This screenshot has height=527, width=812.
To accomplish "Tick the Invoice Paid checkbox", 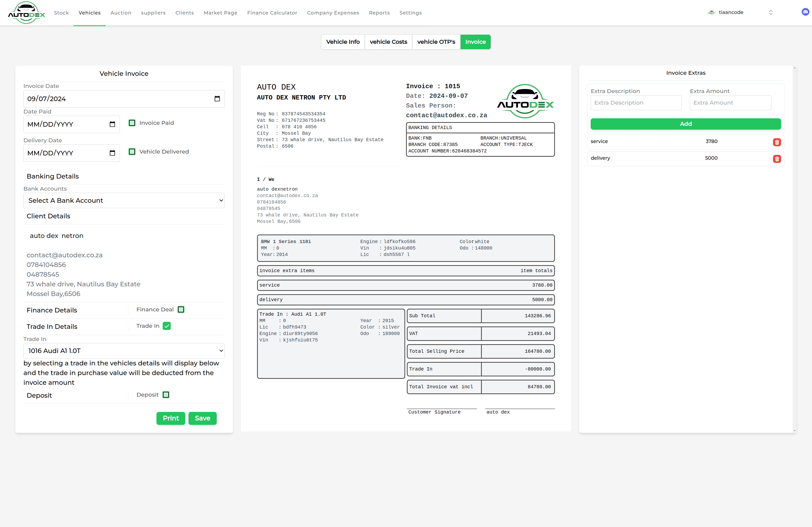I will pos(132,123).
